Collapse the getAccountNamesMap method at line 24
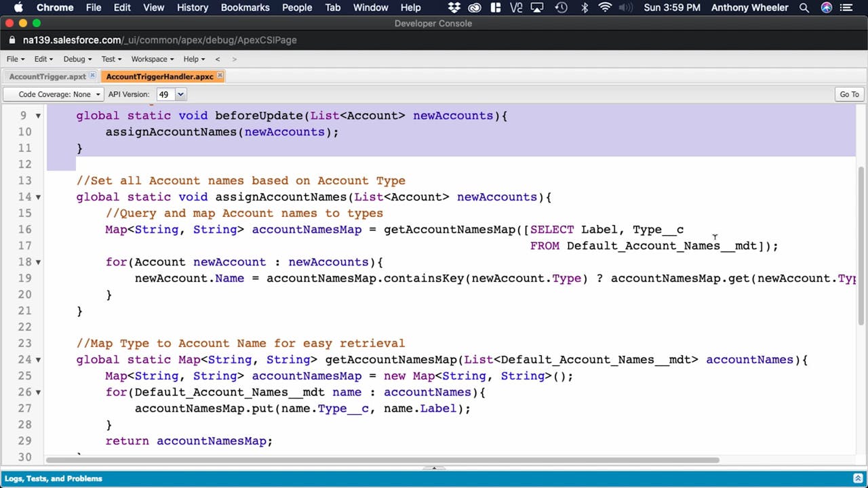868x488 pixels. pos(38,360)
